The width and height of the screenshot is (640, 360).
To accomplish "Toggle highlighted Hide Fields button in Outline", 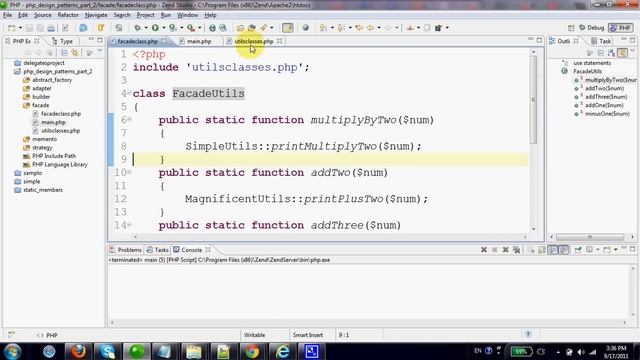I will click(622, 53).
